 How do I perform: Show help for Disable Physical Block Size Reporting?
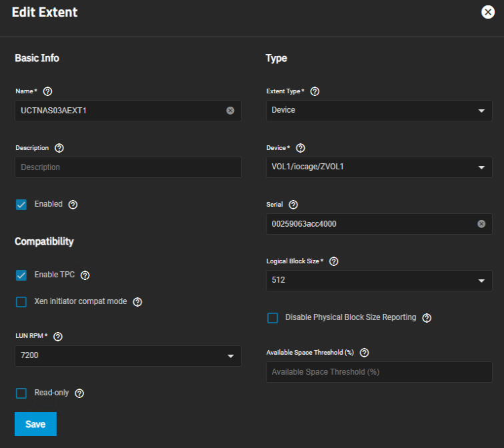[x=427, y=318]
